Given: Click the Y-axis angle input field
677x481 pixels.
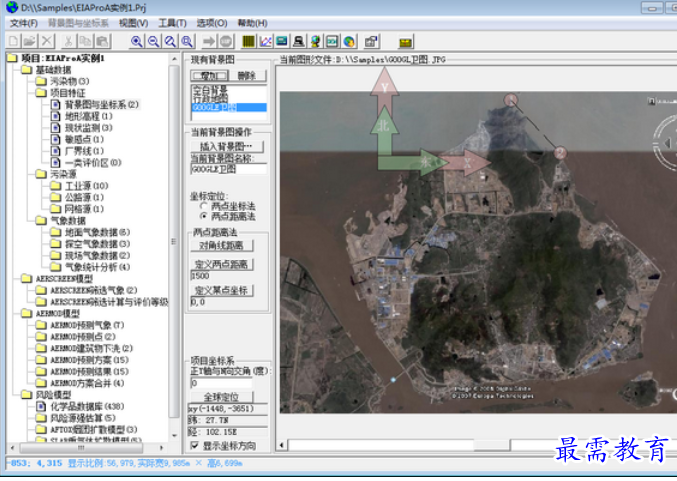Looking at the screenshot, I should click(x=221, y=383).
